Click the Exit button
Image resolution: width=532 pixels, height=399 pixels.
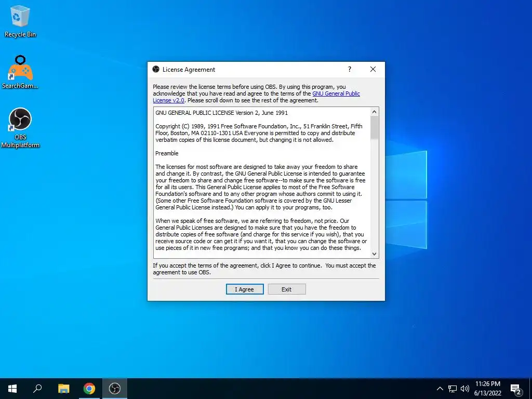point(287,289)
